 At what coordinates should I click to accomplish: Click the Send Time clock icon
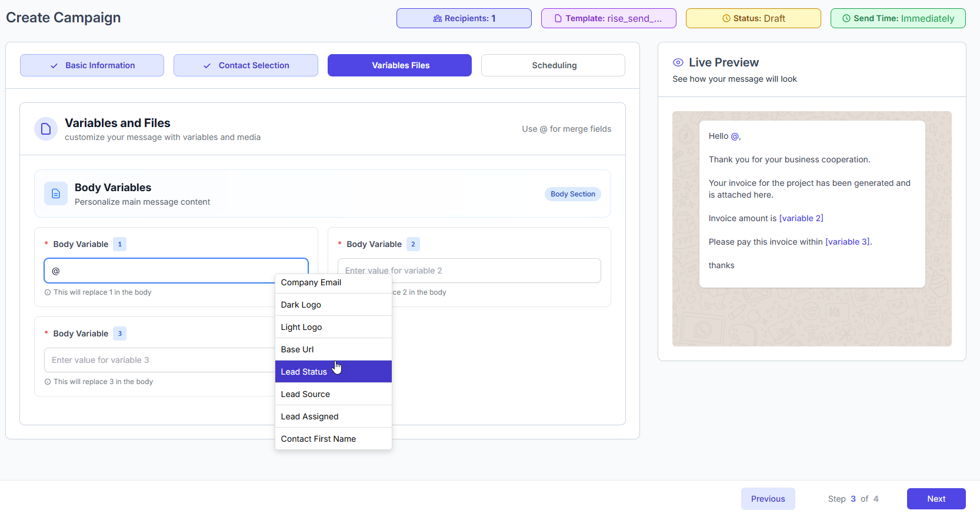pyautogui.click(x=846, y=18)
